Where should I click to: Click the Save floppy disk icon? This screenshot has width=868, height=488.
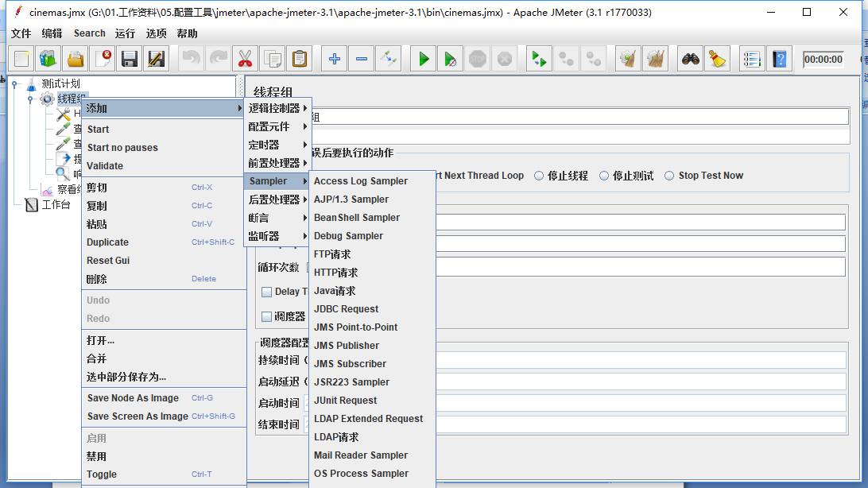coord(130,59)
